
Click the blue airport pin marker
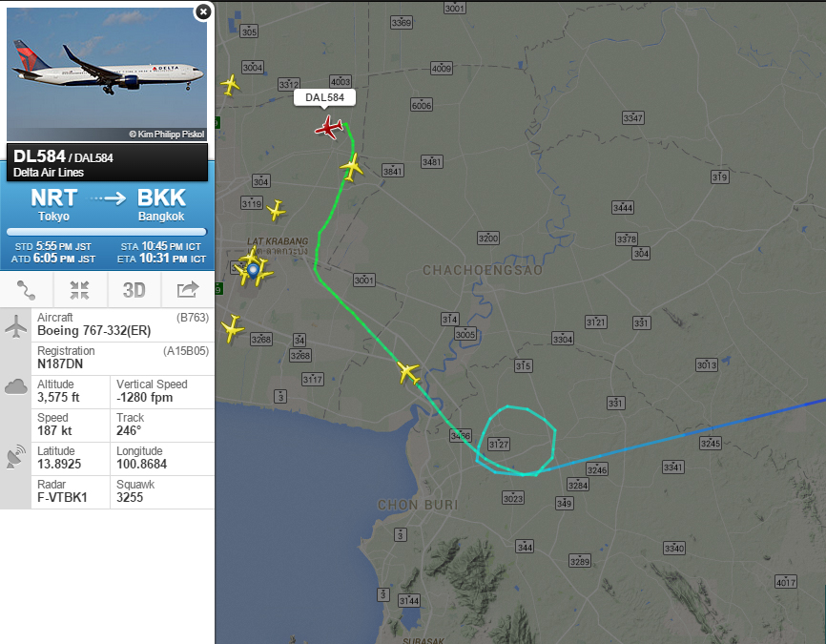pyautogui.click(x=253, y=271)
